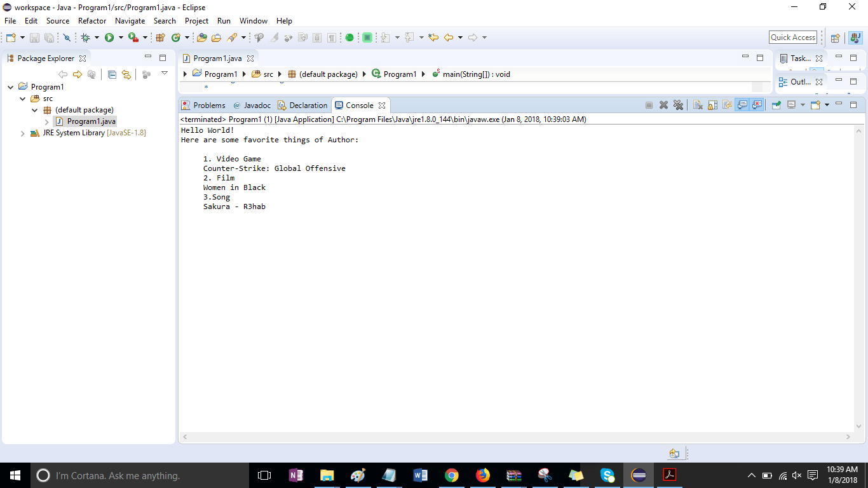
Task: Expand the JRE System Library node
Action: [23, 133]
